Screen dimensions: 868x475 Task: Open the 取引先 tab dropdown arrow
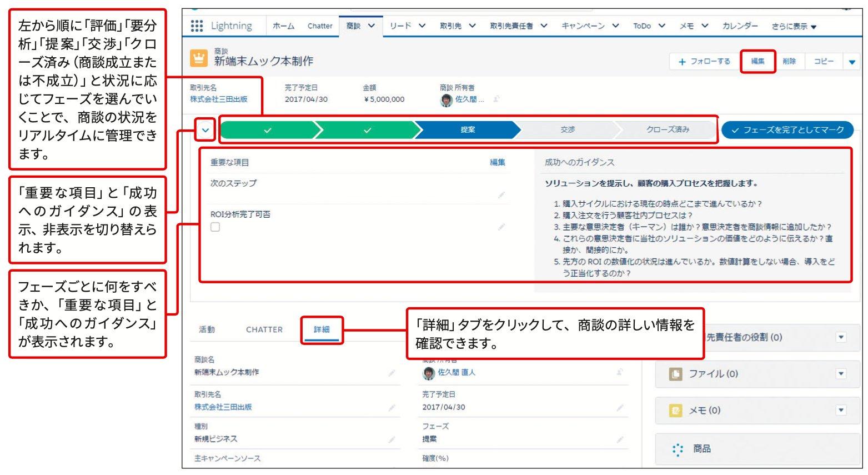(472, 26)
